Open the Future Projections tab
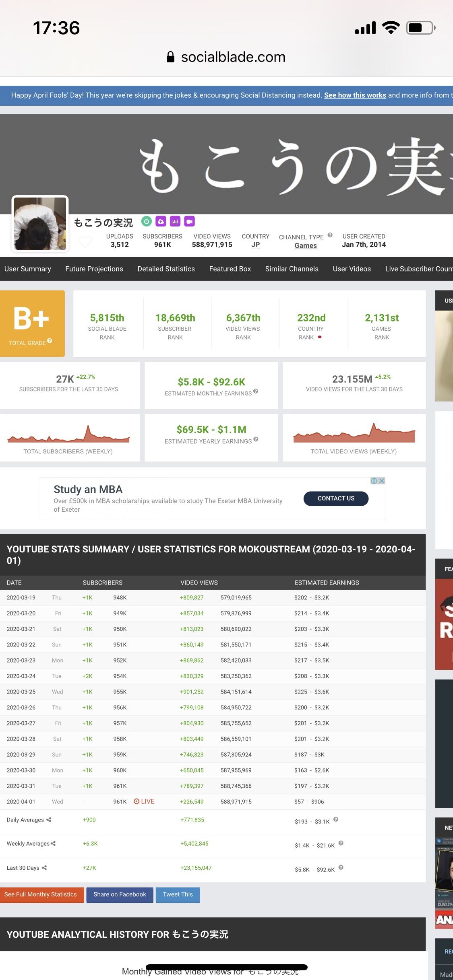Image resolution: width=453 pixels, height=980 pixels. point(94,269)
